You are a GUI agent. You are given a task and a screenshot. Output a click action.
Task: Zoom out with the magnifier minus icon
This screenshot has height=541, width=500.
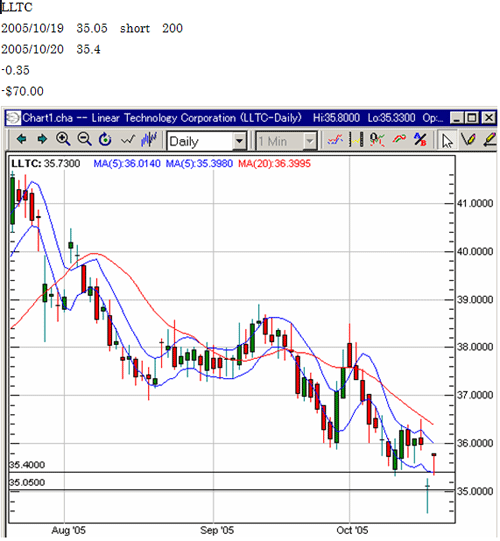[84, 139]
